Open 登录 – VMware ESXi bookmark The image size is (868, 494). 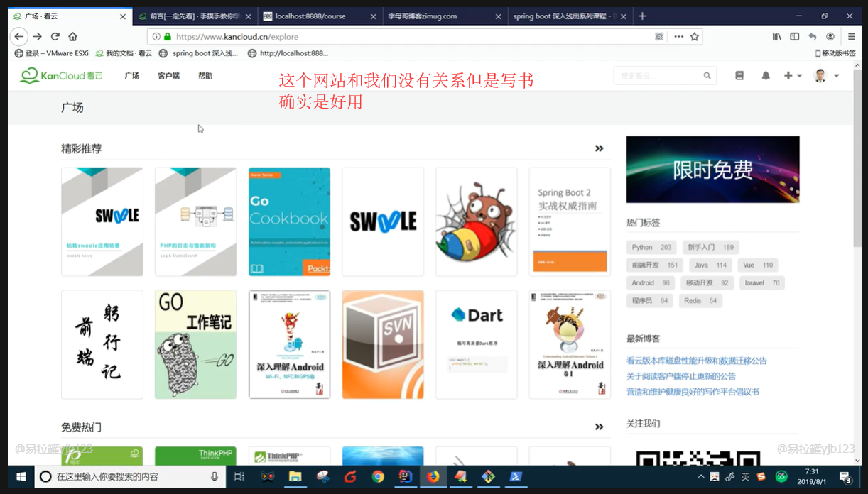click(52, 53)
